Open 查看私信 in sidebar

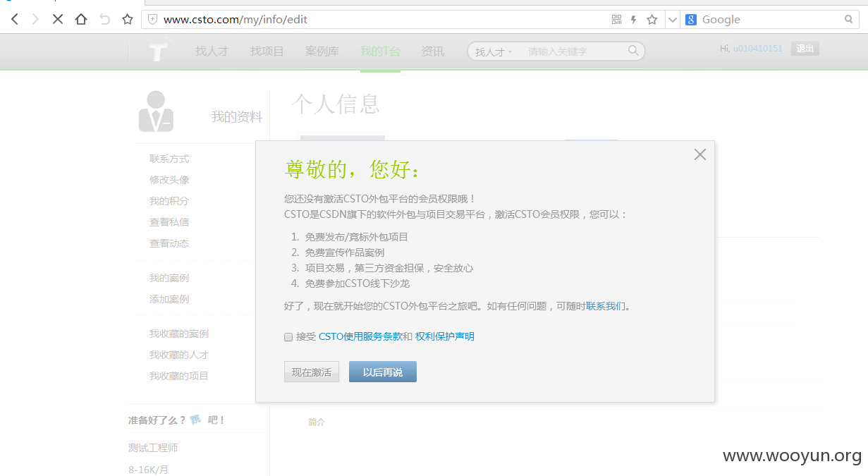[x=169, y=222]
